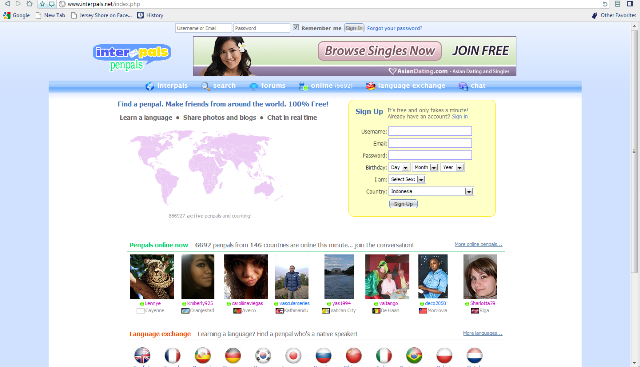Viewport: 640px width, 367px height.
Task: Open the interpals penpals logo
Action: (x=131, y=57)
